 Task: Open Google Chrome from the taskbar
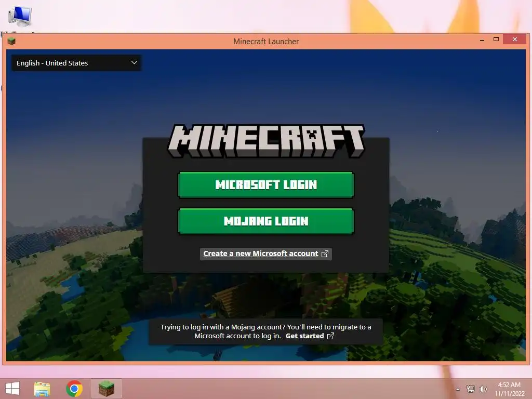tap(74, 389)
